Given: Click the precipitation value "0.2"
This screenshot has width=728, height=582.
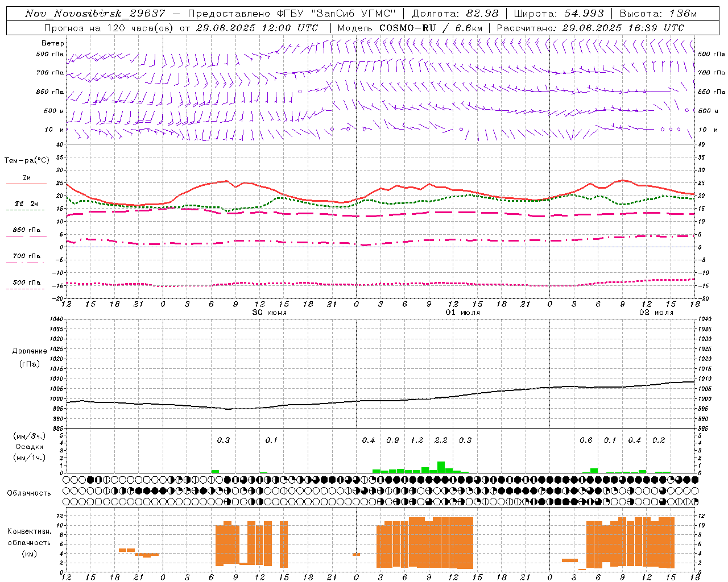Looking at the screenshot, I should point(659,440).
